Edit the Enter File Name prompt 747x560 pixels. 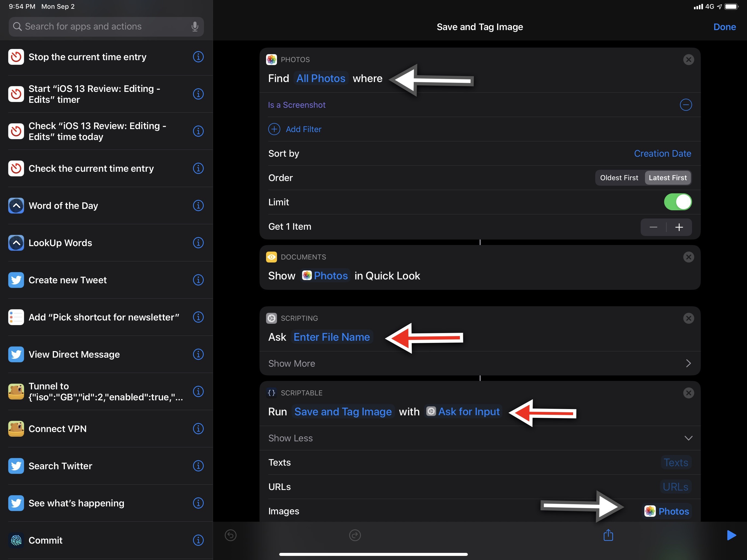(x=332, y=337)
